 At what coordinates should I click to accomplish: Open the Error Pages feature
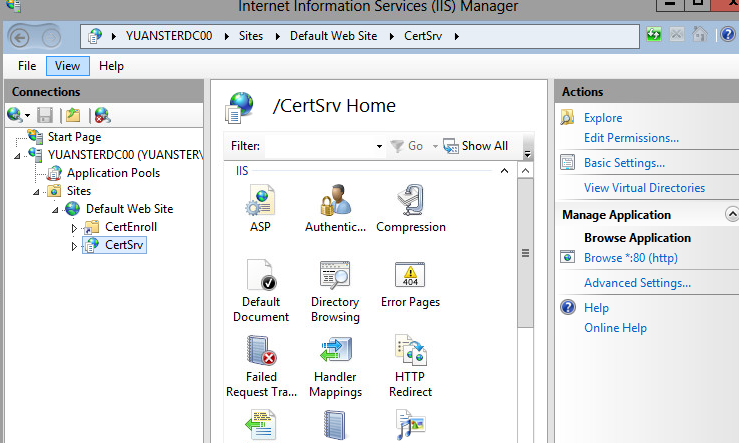pos(410,284)
